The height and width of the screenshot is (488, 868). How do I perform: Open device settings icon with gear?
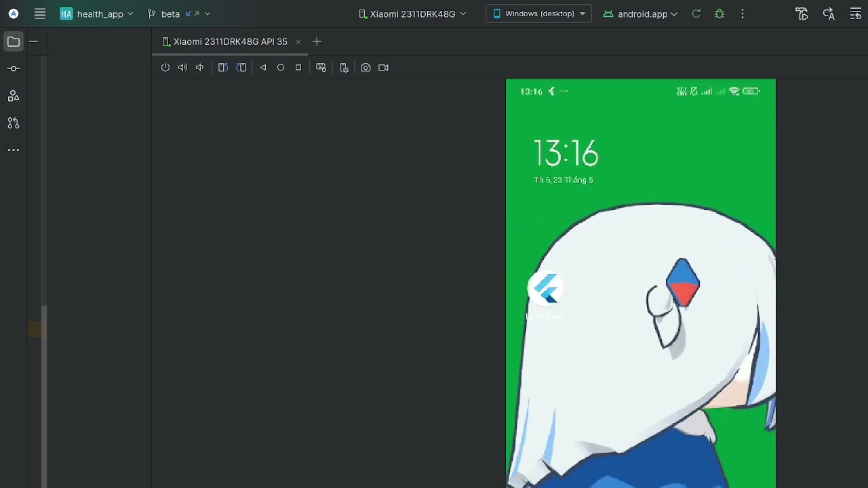[344, 67]
